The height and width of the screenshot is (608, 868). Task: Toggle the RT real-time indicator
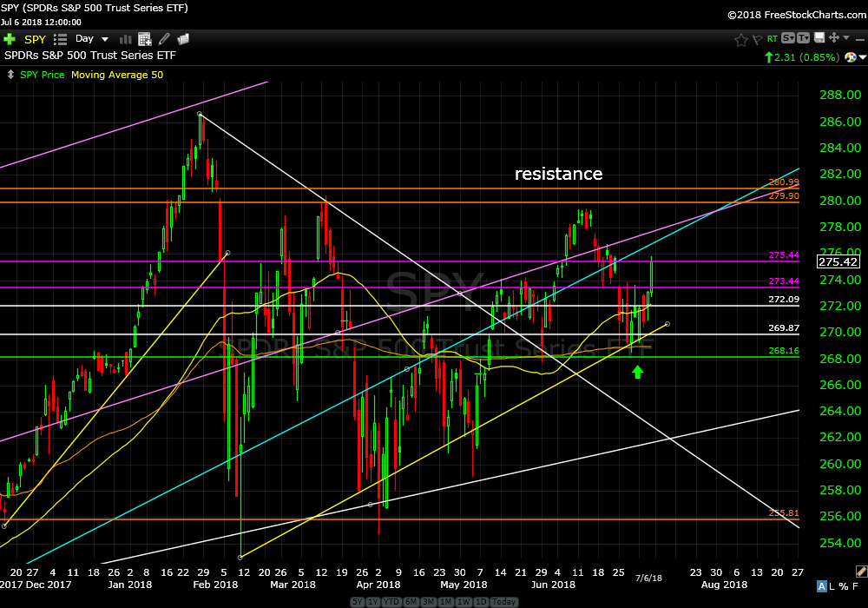(x=773, y=38)
